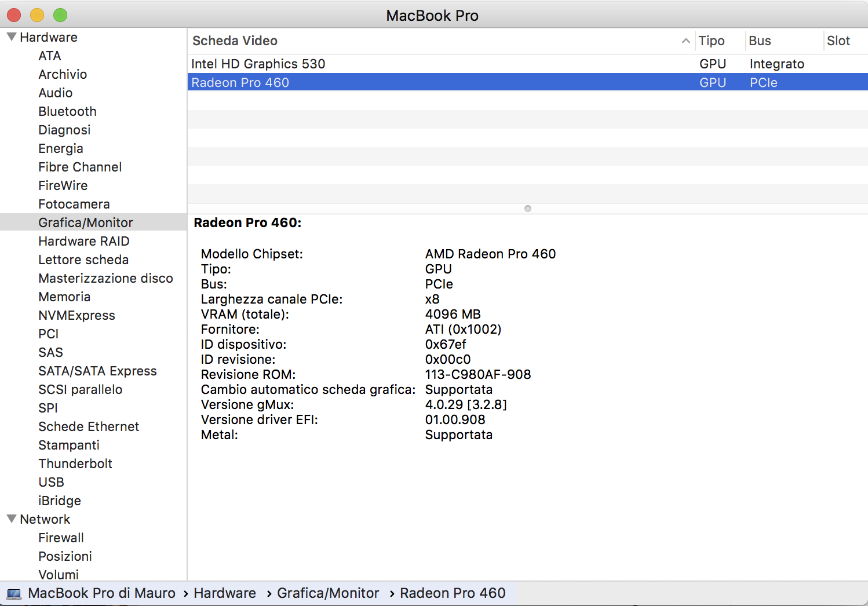Select Archivio in the sidebar
Screen dimensions: 868x606
(x=63, y=74)
